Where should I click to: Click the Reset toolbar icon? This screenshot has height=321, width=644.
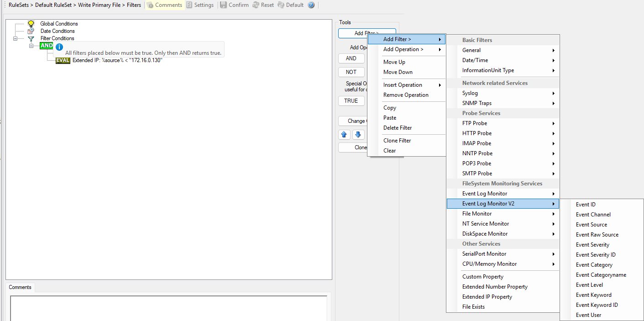(x=256, y=5)
